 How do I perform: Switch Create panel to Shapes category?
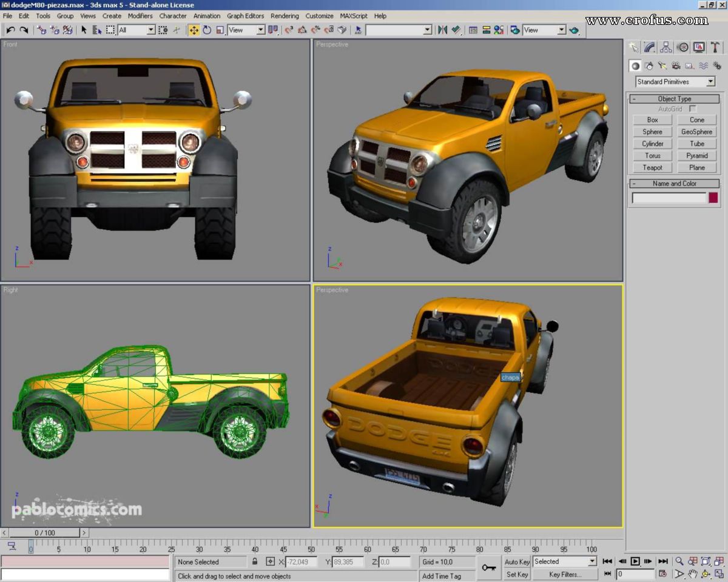pyautogui.click(x=649, y=65)
